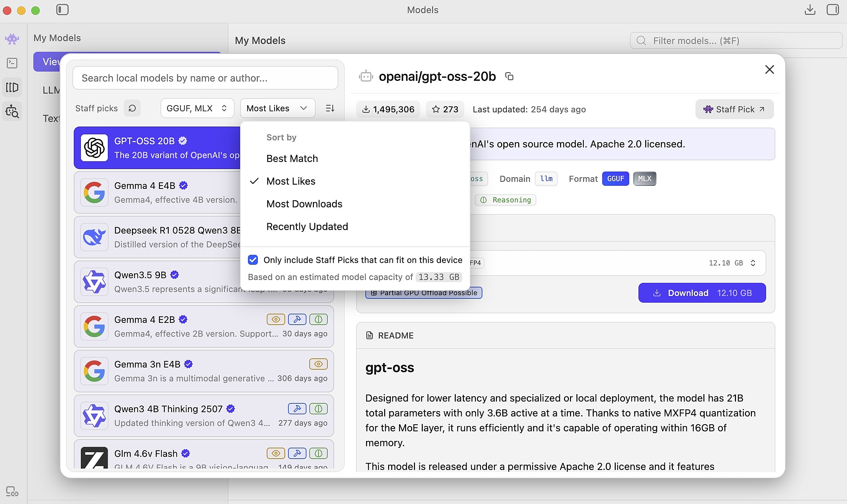This screenshot has height=504, width=847.
Task: Focus the Search local models field
Action: point(205,78)
